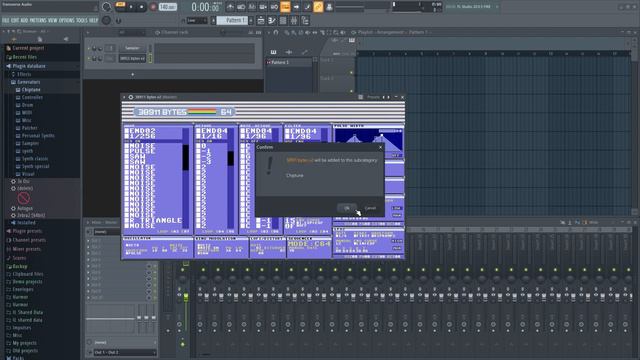Toggle the playlist magnet snap icon
The image size is (640, 360).
point(276,32)
